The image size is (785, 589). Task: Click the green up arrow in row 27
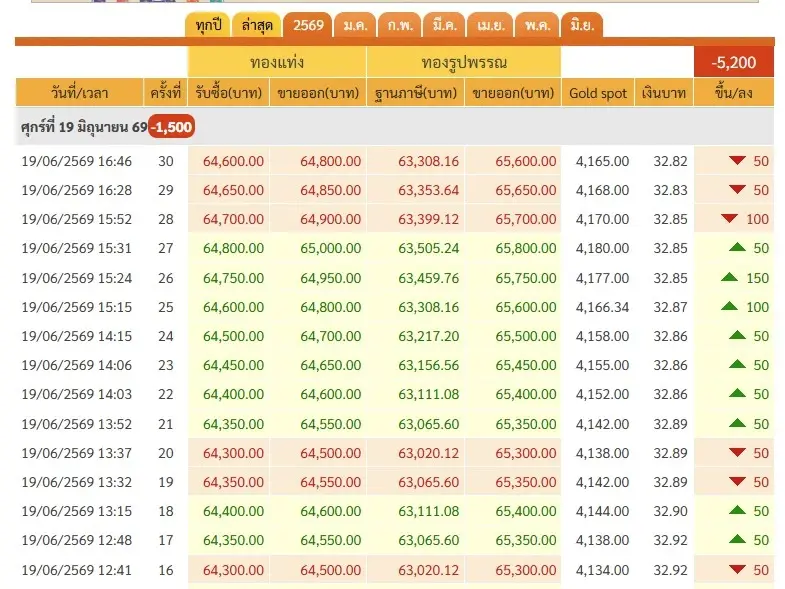(737, 247)
